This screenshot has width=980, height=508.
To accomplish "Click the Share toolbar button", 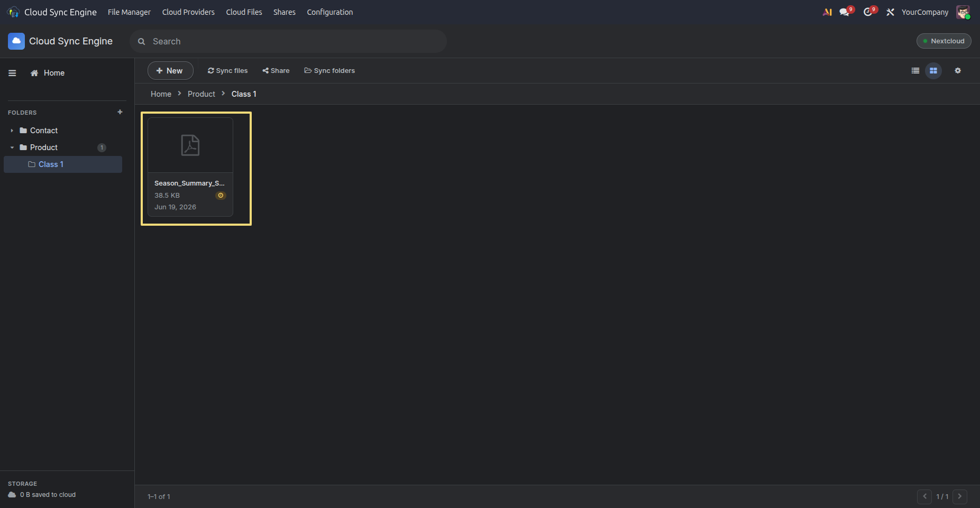I will pyautogui.click(x=276, y=71).
